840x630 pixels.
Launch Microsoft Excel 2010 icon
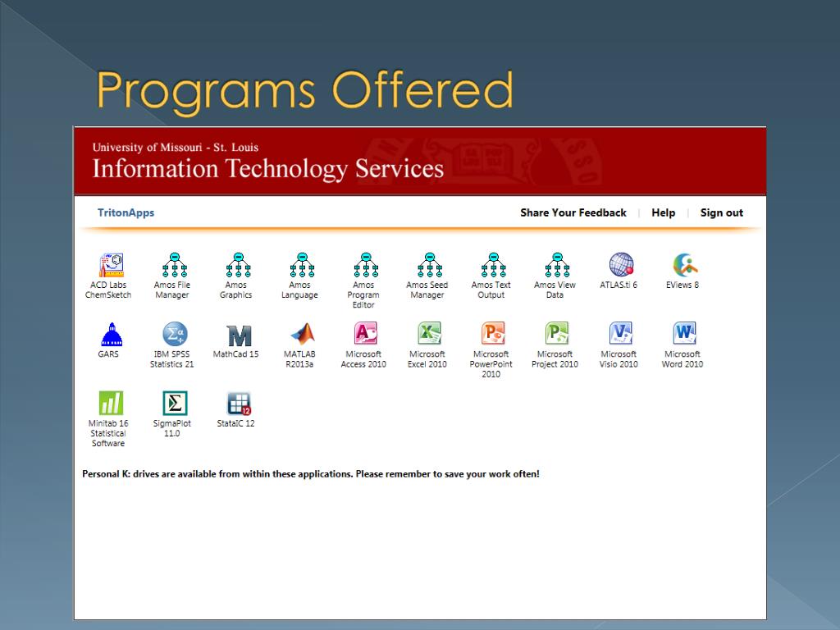430,333
